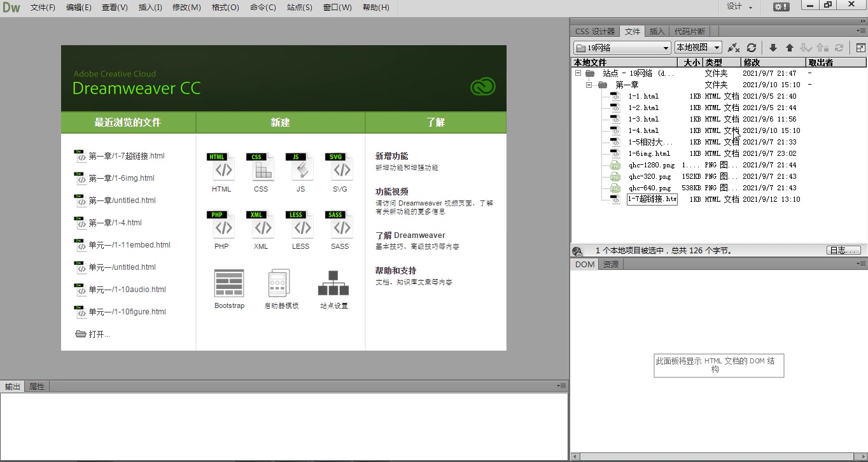
Task: Switch to the 插入 panel tab
Action: pos(657,31)
